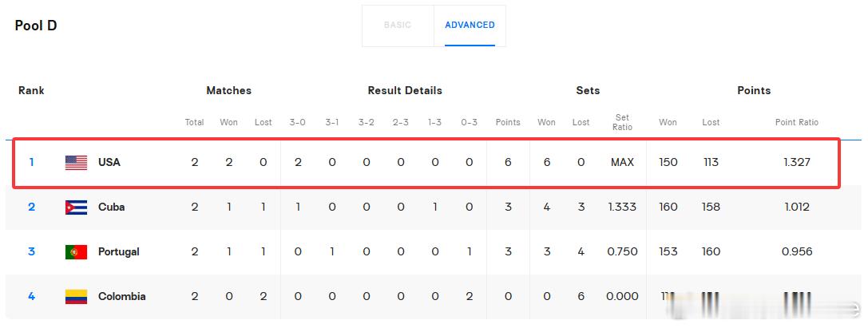Viewport: 868px width, 328px height.
Task: Click the Colombia flag icon
Action: pyautogui.click(x=76, y=297)
